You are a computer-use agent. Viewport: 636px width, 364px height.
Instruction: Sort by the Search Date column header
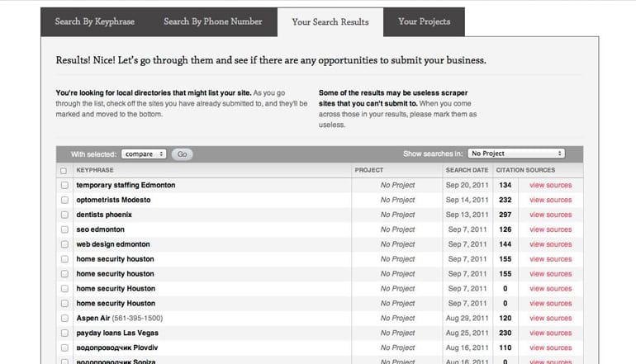coord(467,170)
